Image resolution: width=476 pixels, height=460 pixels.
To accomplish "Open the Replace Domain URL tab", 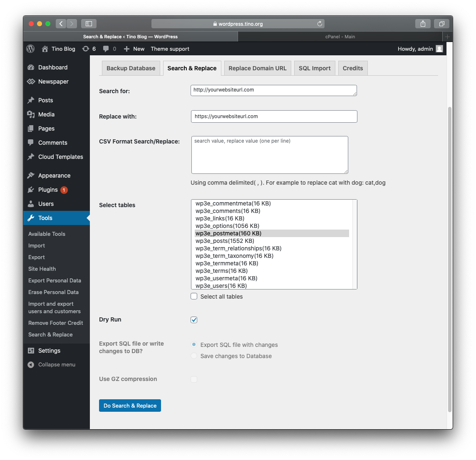I will click(x=258, y=68).
